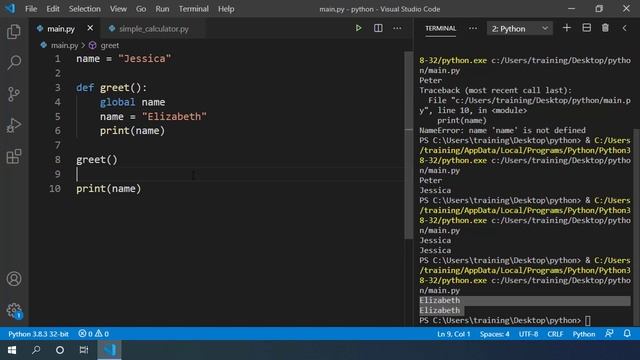Run Python file with the play button
The height and width of the screenshot is (360, 640).
[358, 28]
